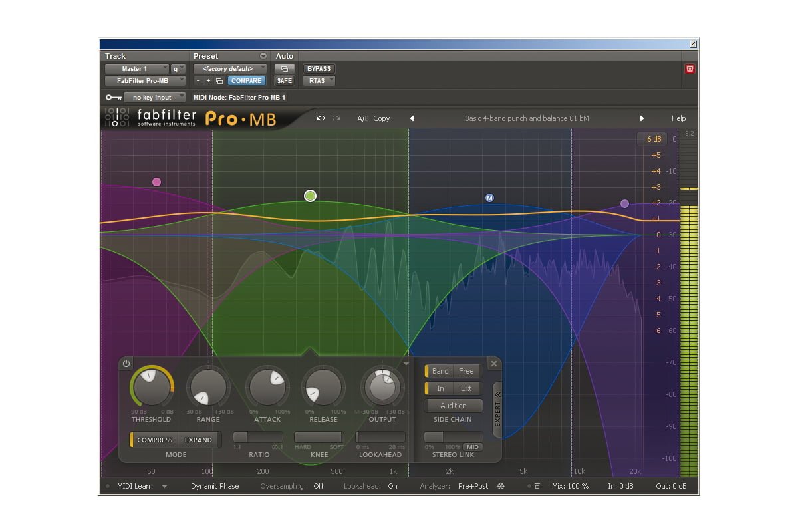This screenshot has width=798, height=532.
Task: Open the Master 1 track dropdown
Action: [x=136, y=68]
